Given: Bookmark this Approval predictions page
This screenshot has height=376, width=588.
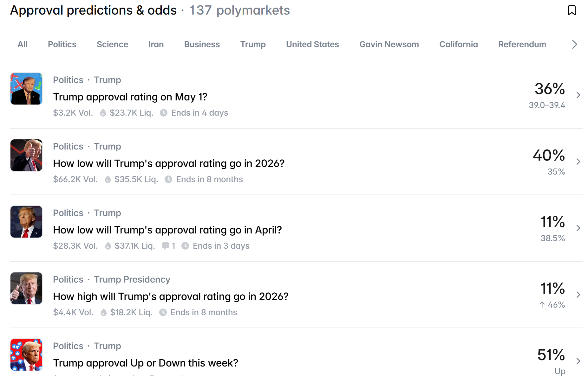Looking at the screenshot, I should point(572,10).
